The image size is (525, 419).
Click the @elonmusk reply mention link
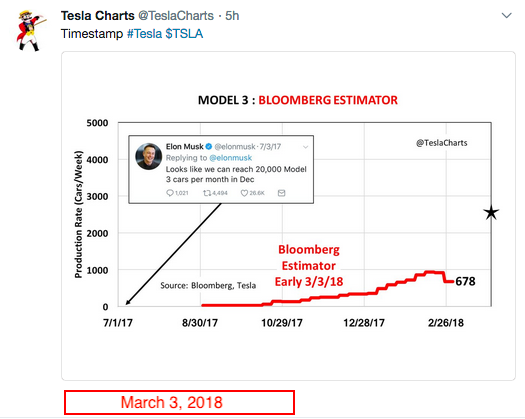click(x=230, y=158)
